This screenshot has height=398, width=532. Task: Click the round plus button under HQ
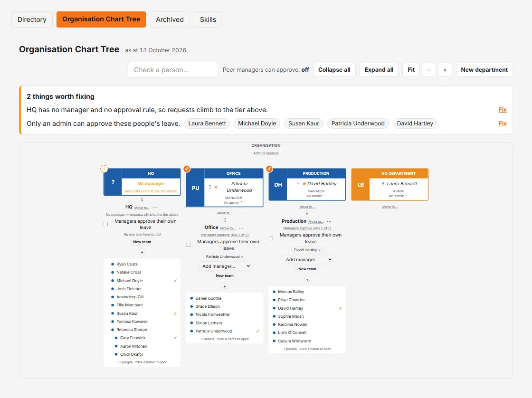(142, 252)
